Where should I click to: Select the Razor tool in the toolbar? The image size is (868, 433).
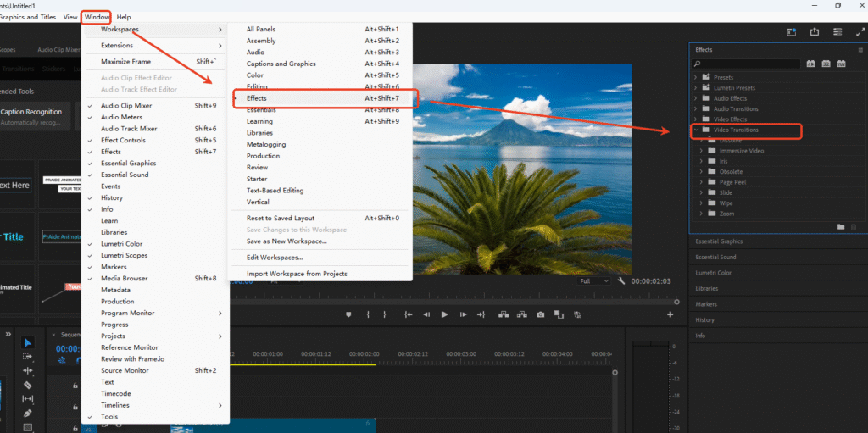(x=27, y=385)
